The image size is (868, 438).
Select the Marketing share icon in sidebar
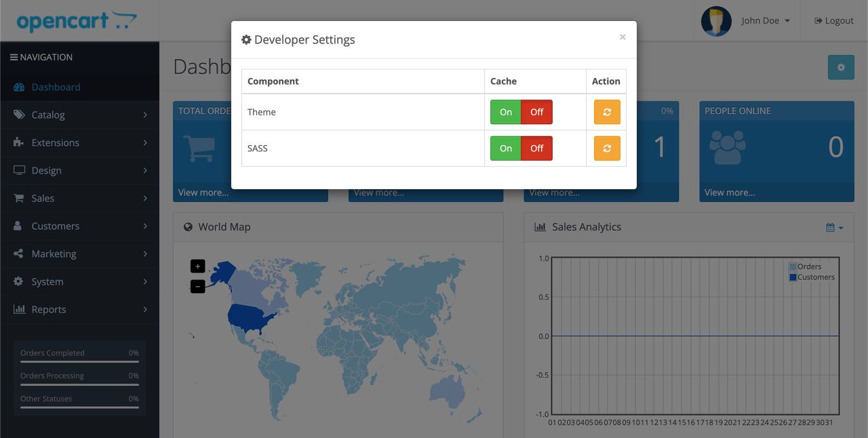pyautogui.click(x=19, y=254)
